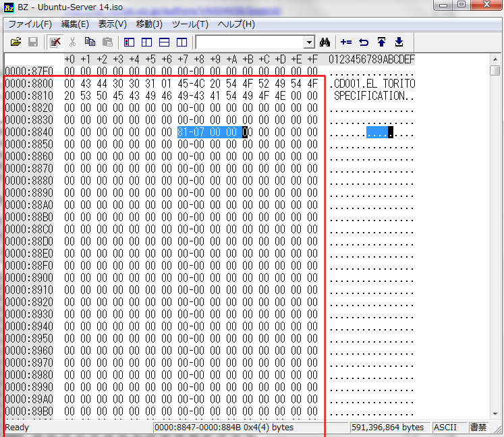Click the second split-view layout icon

tap(146, 42)
